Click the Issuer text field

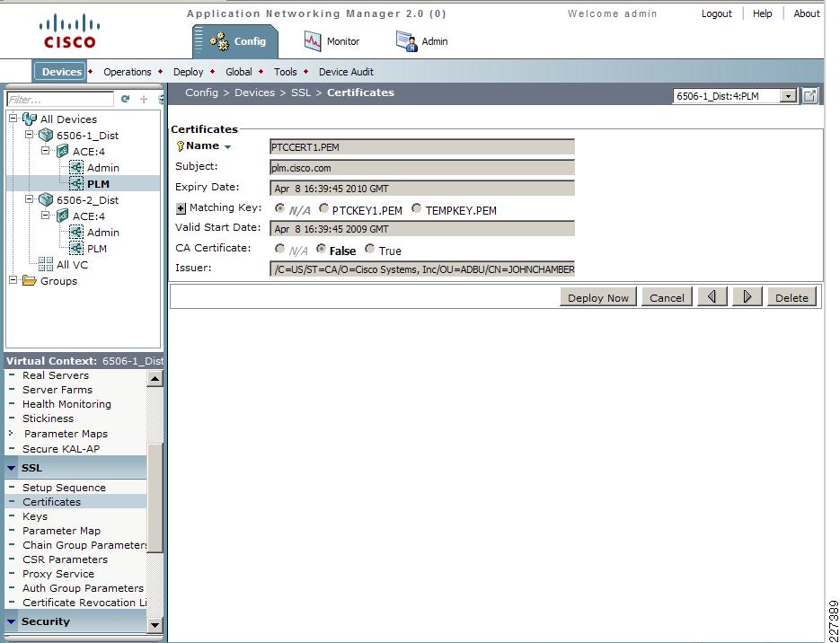tap(422, 269)
